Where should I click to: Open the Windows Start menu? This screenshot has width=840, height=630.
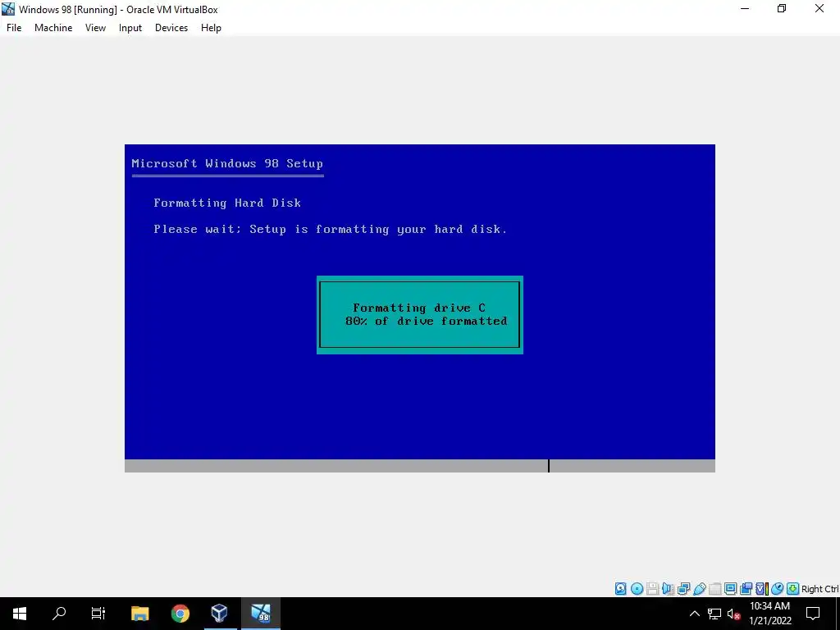pos(20,614)
